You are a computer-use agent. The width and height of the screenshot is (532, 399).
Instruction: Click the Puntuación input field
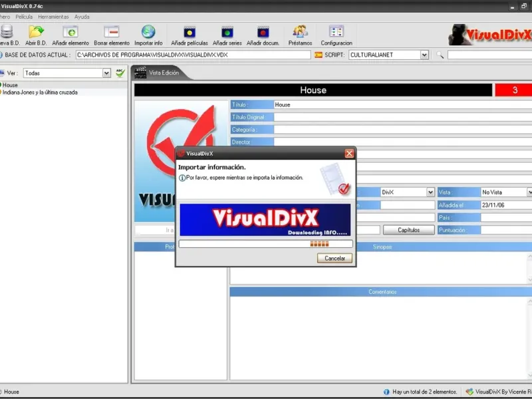[506, 230]
